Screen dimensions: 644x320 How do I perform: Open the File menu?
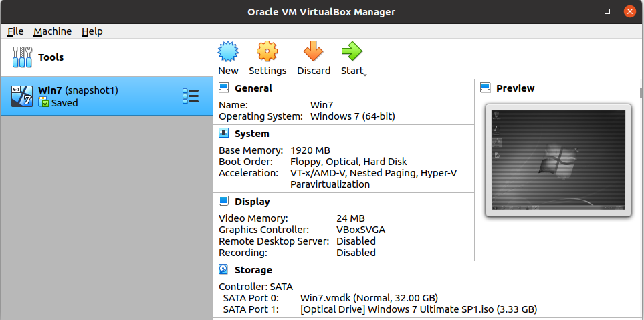point(15,31)
